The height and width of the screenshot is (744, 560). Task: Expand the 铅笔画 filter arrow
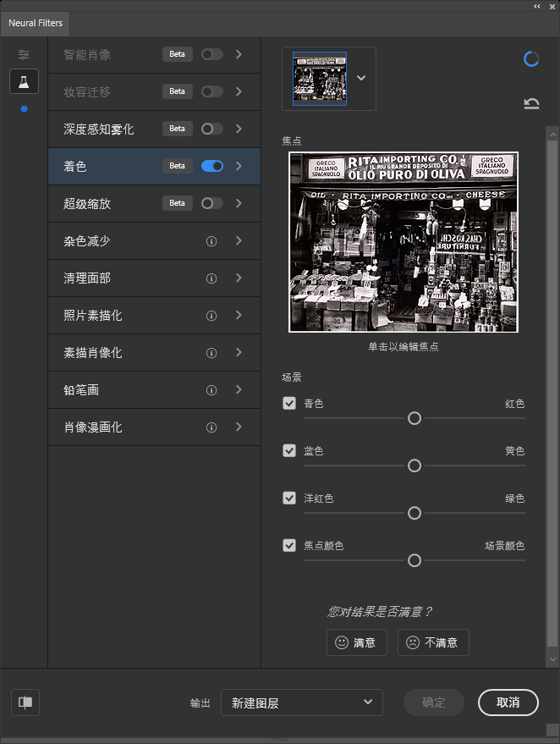[239, 389]
